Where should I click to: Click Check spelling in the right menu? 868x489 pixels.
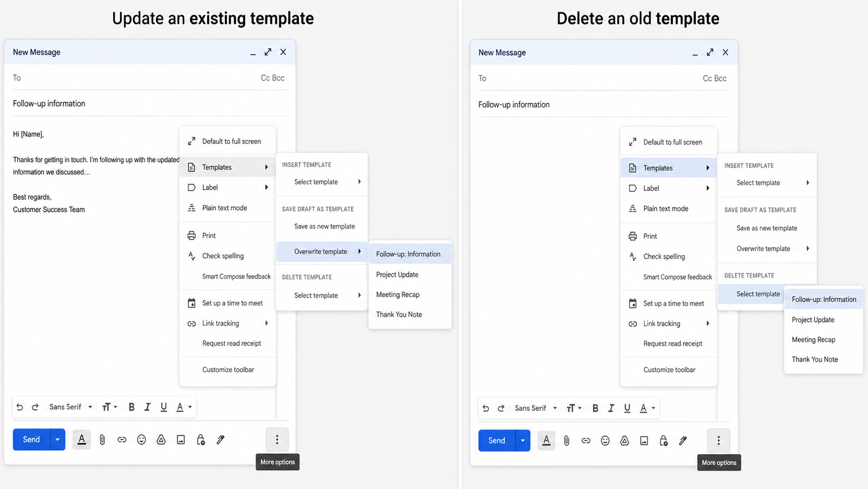pos(669,256)
